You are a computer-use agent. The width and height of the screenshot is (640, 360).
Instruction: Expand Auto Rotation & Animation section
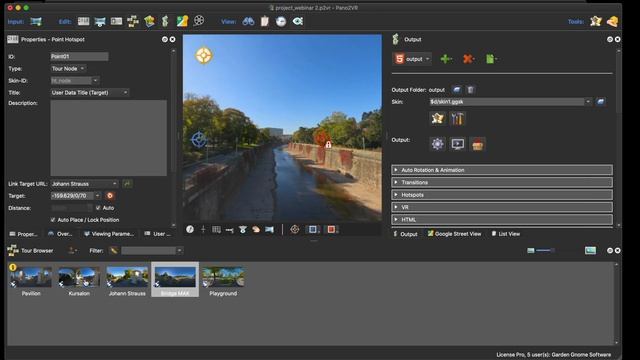pos(502,170)
